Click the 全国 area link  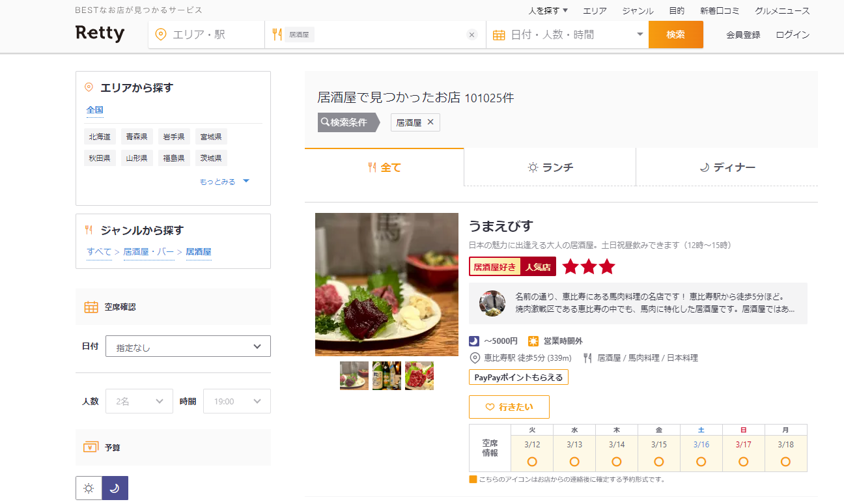click(95, 109)
